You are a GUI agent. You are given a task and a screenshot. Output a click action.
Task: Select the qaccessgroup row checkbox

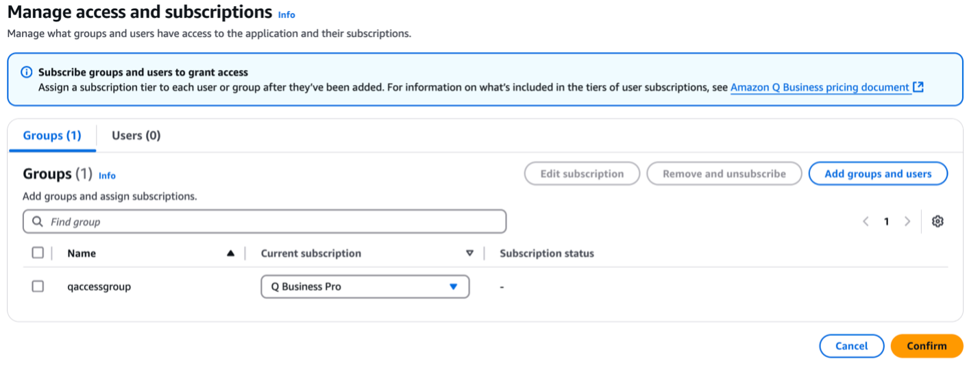coord(38,286)
